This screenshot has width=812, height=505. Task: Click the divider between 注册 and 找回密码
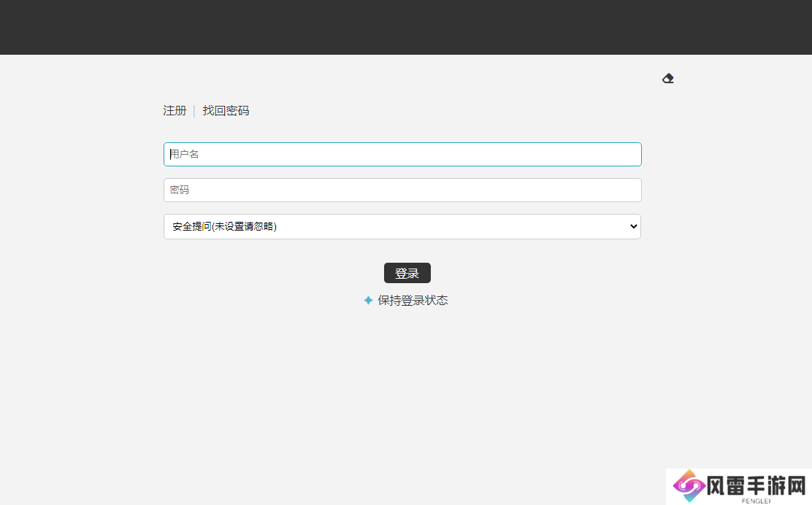point(194,111)
